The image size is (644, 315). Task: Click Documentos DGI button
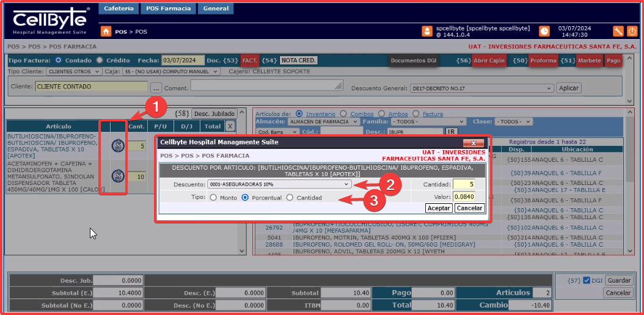[x=414, y=60]
